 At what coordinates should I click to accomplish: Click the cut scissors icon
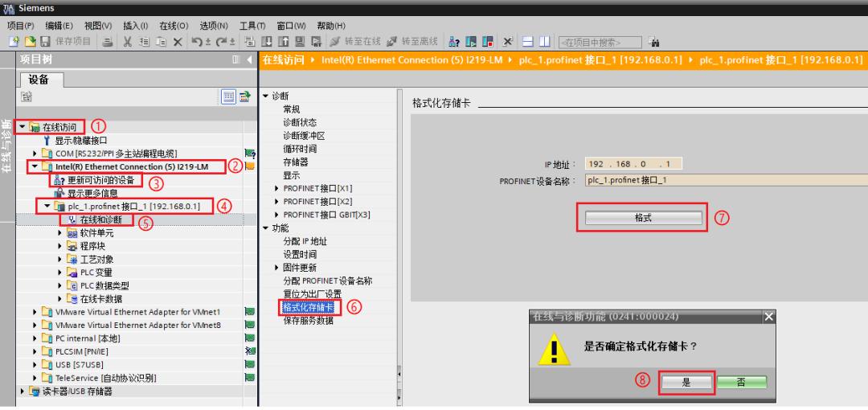[127, 42]
